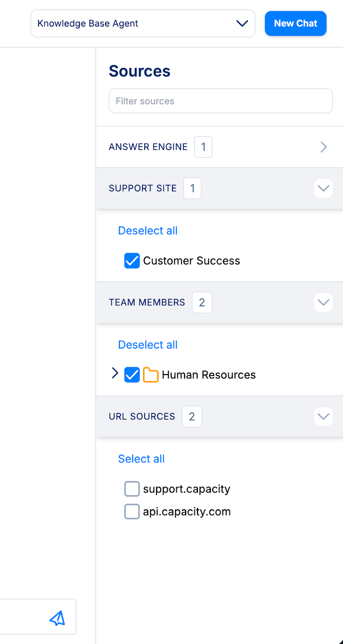Uncheck the Customer Success checkbox
The height and width of the screenshot is (644, 343).
point(132,261)
